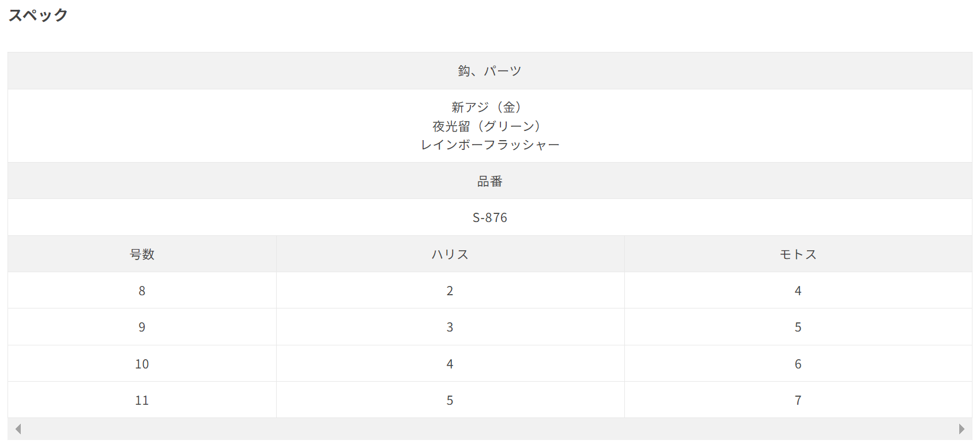Select the 号数 cell with value 9

click(x=142, y=327)
